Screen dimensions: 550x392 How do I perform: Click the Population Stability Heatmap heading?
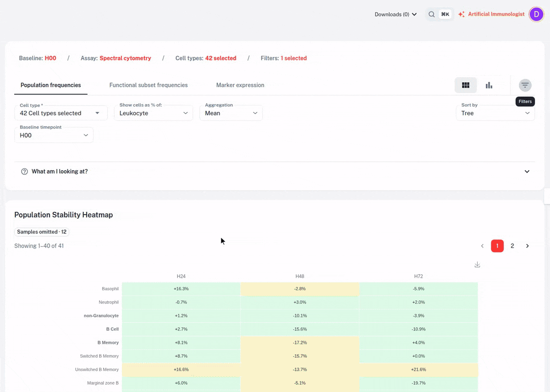tap(64, 215)
